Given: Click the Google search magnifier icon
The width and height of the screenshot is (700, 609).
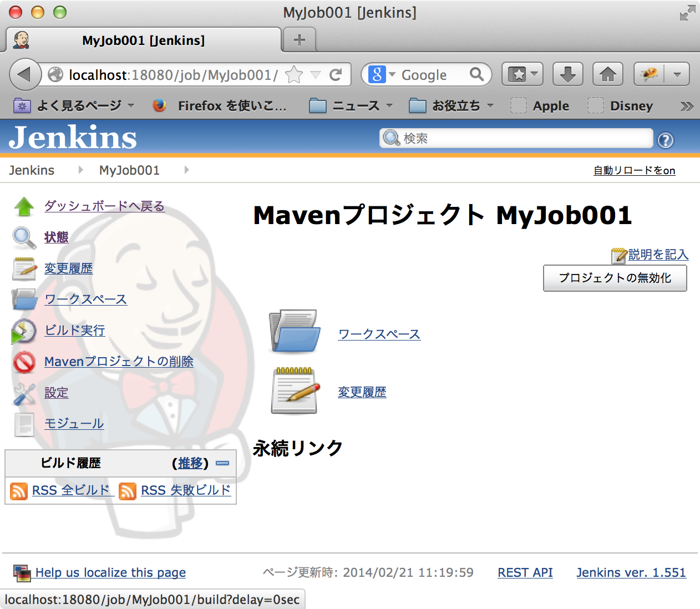Looking at the screenshot, I should pyautogui.click(x=476, y=74).
